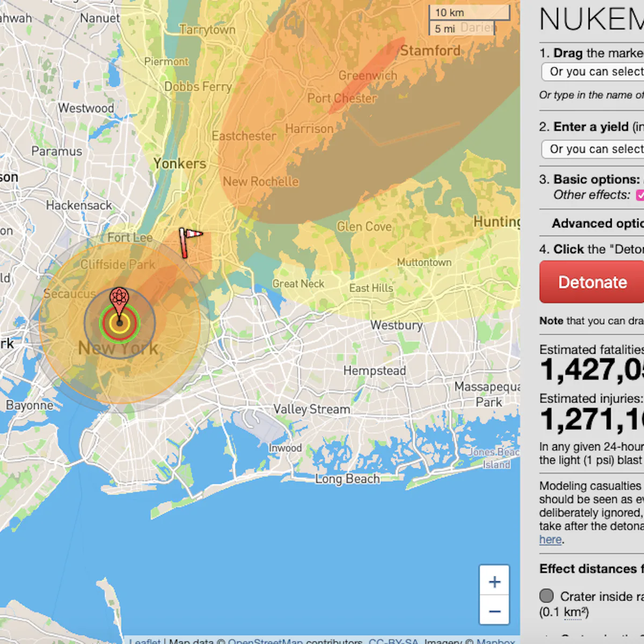Click the Harrison label

coord(309,129)
